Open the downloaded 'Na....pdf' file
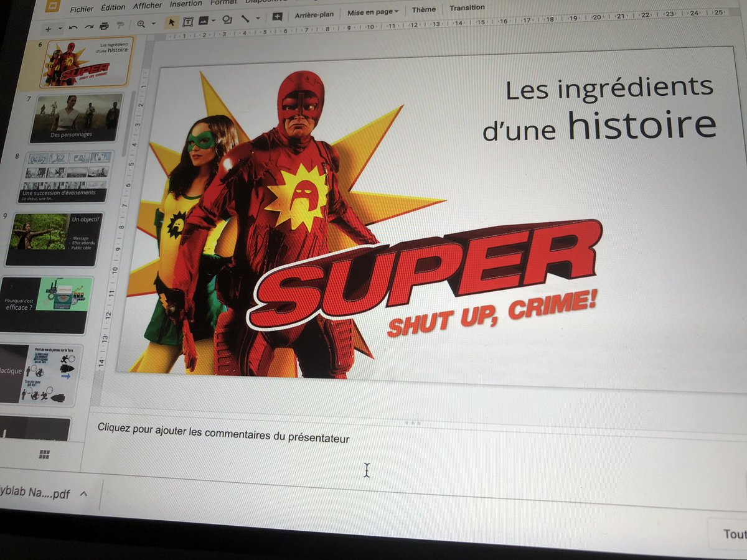Image resolution: width=747 pixels, height=560 pixels. [35, 493]
